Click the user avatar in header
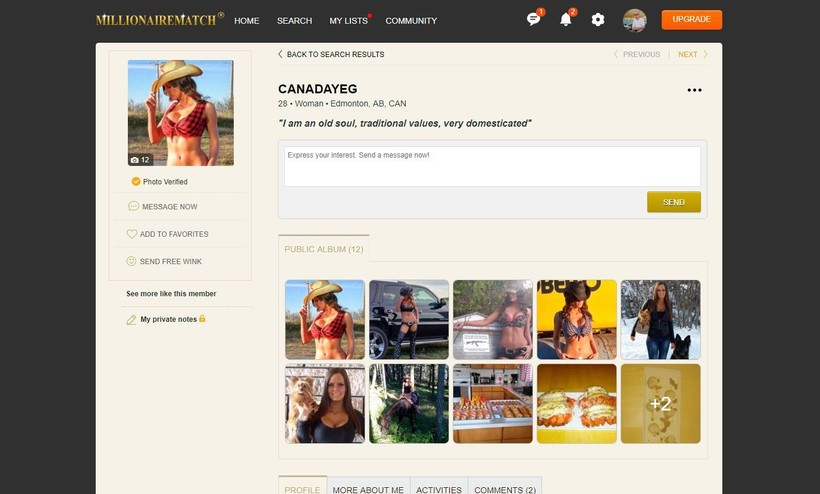 coord(634,20)
